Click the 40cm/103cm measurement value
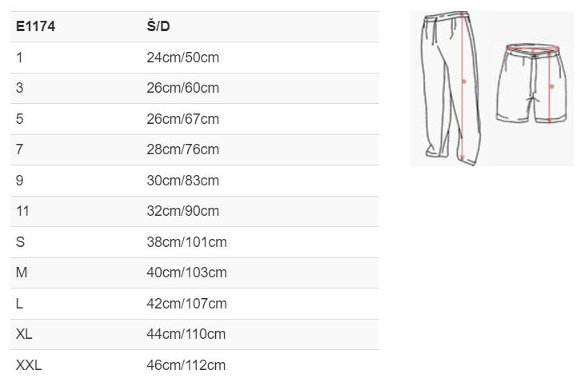The width and height of the screenshot is (588, 386). click(186, 273)
